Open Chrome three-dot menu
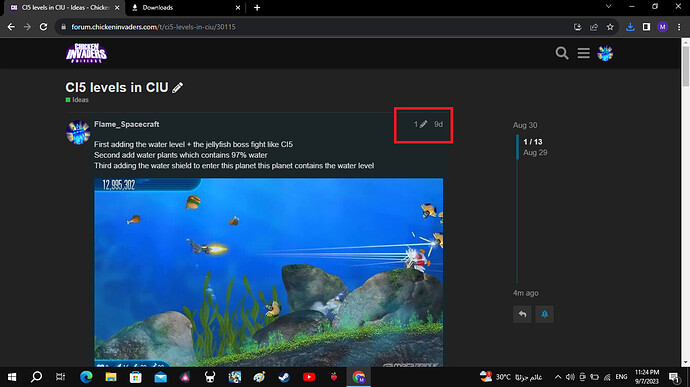 (x=679, y=27)
